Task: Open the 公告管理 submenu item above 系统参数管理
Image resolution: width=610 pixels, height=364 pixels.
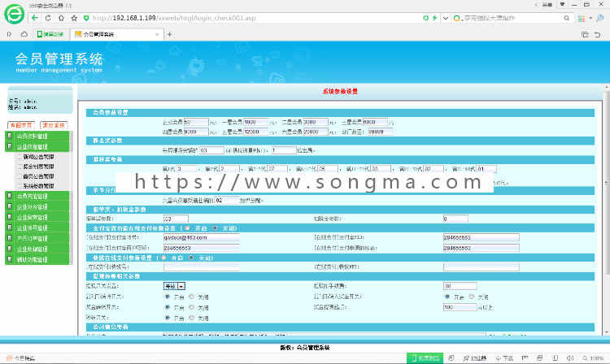Action: click(x=38, y=176)
